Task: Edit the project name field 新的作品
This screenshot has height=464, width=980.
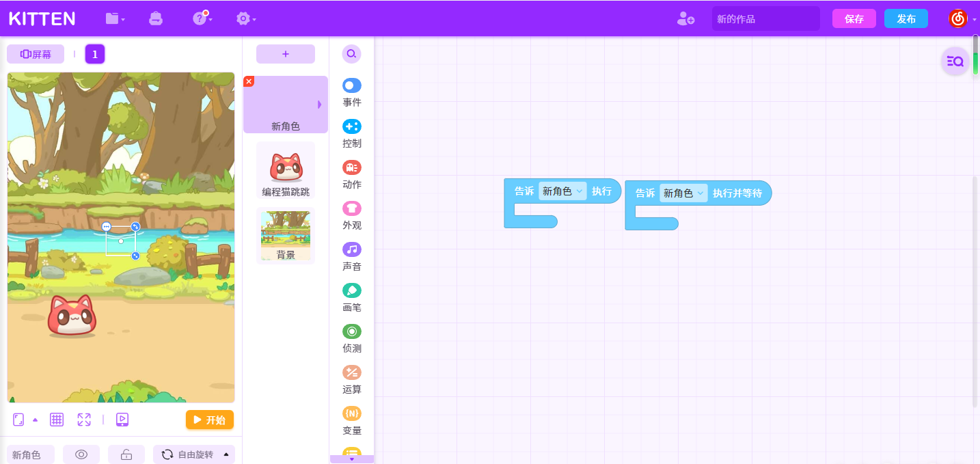Action: (x=765, y=18)
